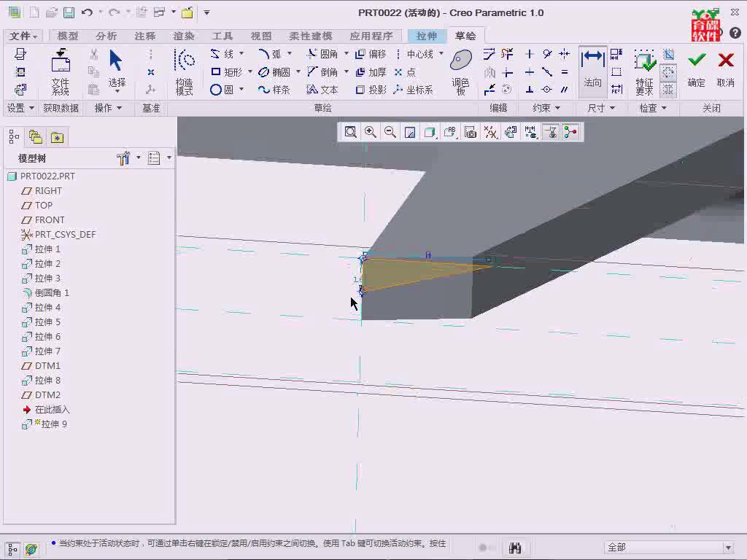
Task: Select 拉伸 9 in the model tree
Action: (44, 424)
